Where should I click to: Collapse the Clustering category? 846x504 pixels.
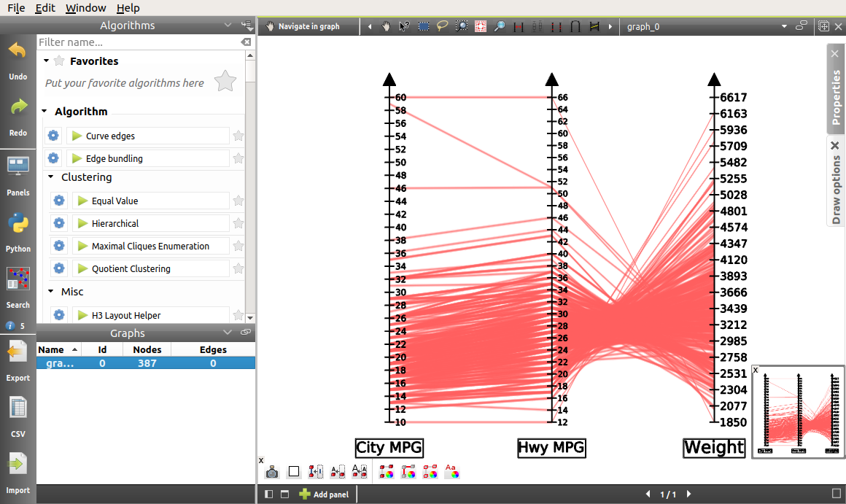(x=51, y=177)
